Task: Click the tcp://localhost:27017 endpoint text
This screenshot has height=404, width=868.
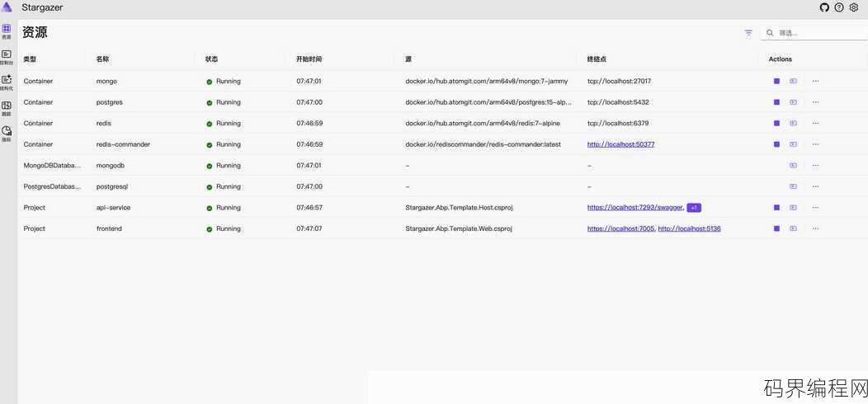Action: click(619, 82)
